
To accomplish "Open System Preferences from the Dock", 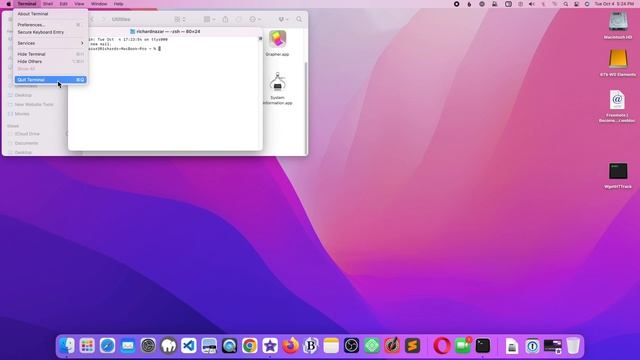I will pos(148,346).
